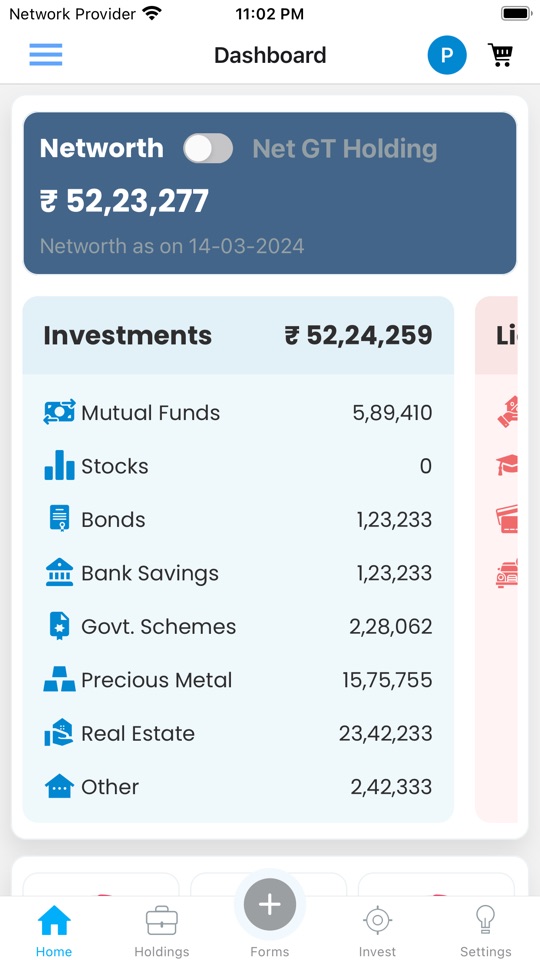Select the Mutual Funds label
This screenshot has height=960, width=540.
151,413
